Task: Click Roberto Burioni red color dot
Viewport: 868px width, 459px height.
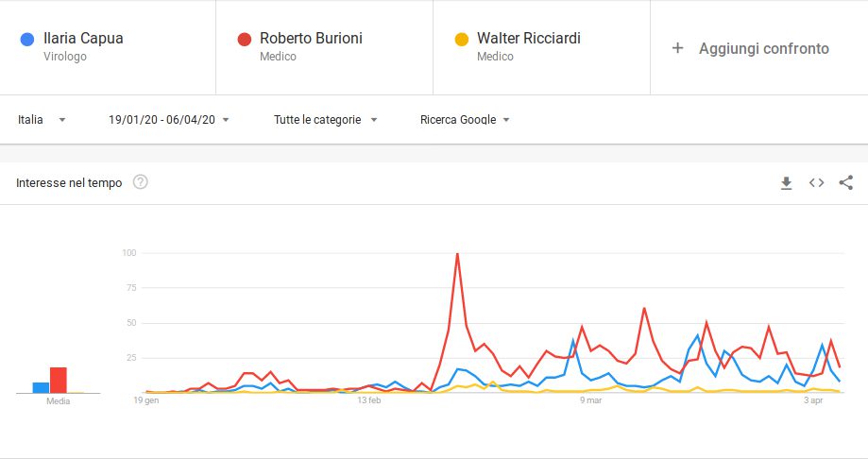Action: [244, 40]
